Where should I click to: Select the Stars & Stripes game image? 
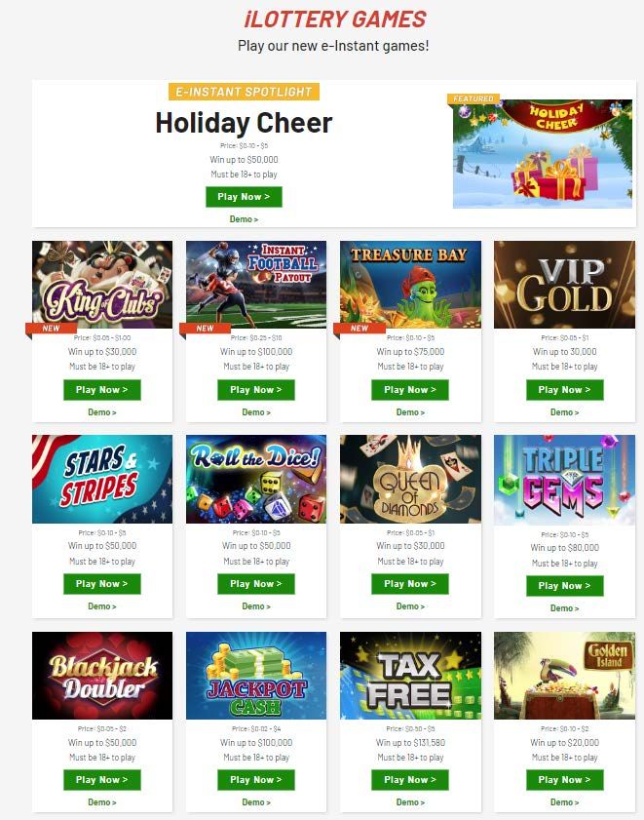tap(102, 479)
